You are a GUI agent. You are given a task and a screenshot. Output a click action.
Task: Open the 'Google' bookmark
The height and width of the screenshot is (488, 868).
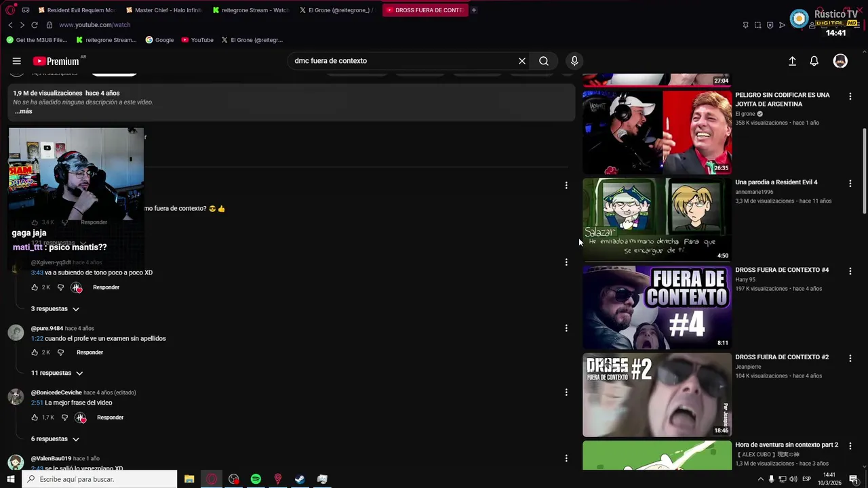point(160,40)
